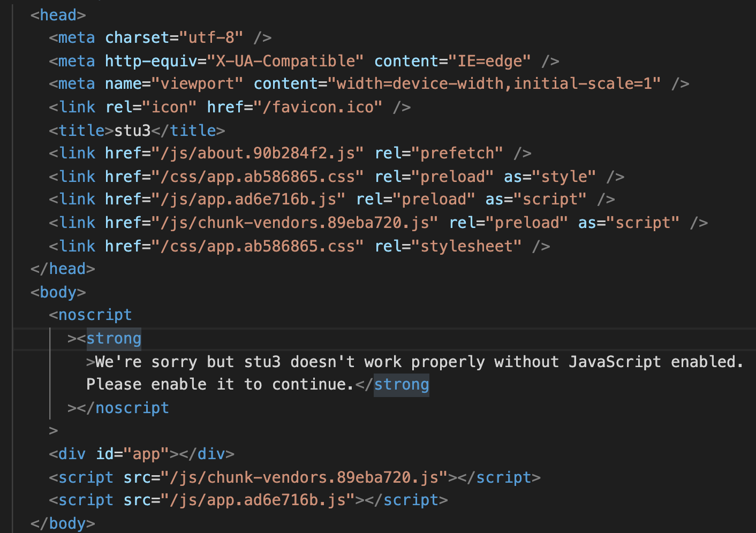Click the opening body tag
Image resolution: width=756 pixels, height=533 pixels.
[x=58, y=293]
